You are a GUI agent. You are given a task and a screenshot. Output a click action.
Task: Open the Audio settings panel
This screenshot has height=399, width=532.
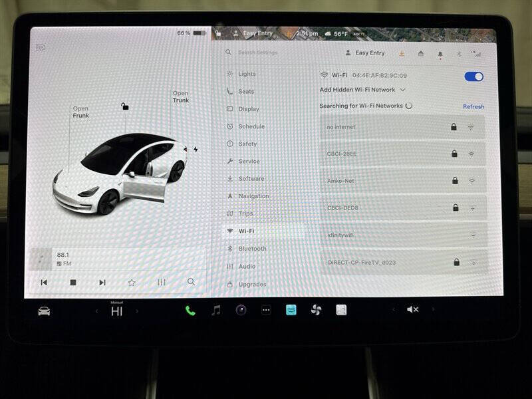pyautogui.click(x=246, y=266)
